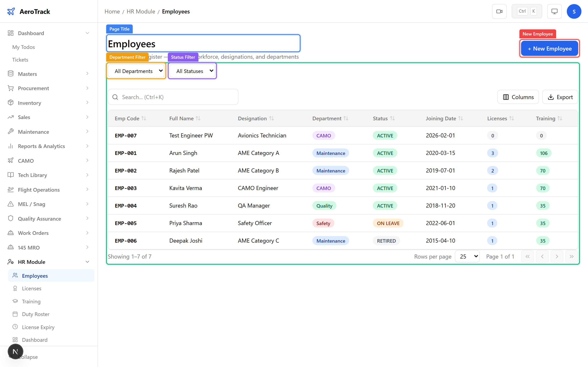Open the video call icon in top bar
The image size is (588, 367).
(x=499, y=11)
